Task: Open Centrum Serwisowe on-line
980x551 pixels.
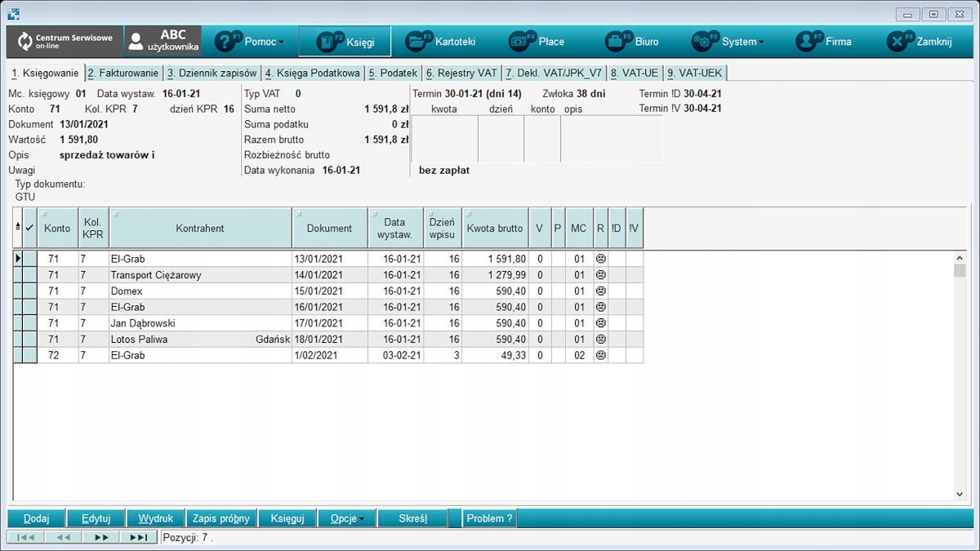Action: 65,42
